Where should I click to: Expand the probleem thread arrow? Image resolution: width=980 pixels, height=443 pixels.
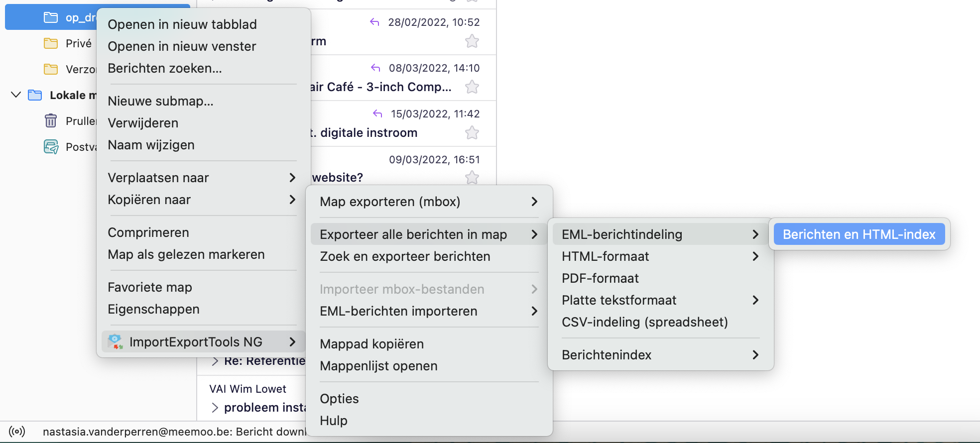pos(215,408)
